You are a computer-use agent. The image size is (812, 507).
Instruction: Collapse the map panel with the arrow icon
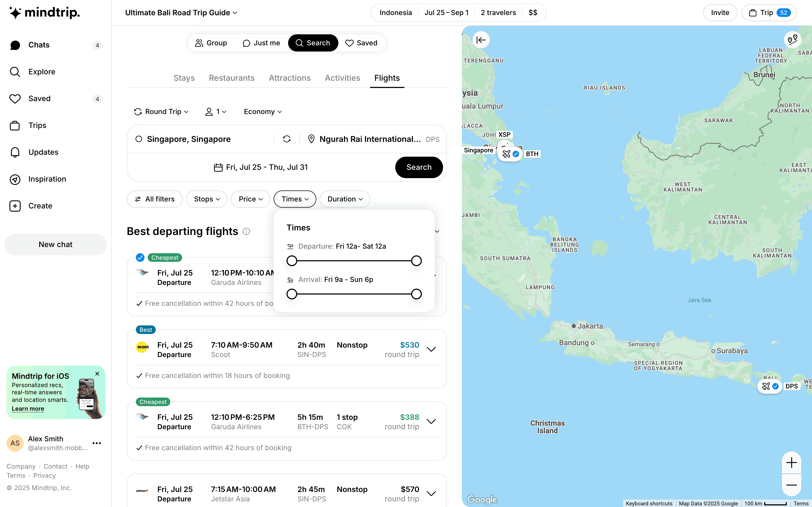click(x=481, y=40)
